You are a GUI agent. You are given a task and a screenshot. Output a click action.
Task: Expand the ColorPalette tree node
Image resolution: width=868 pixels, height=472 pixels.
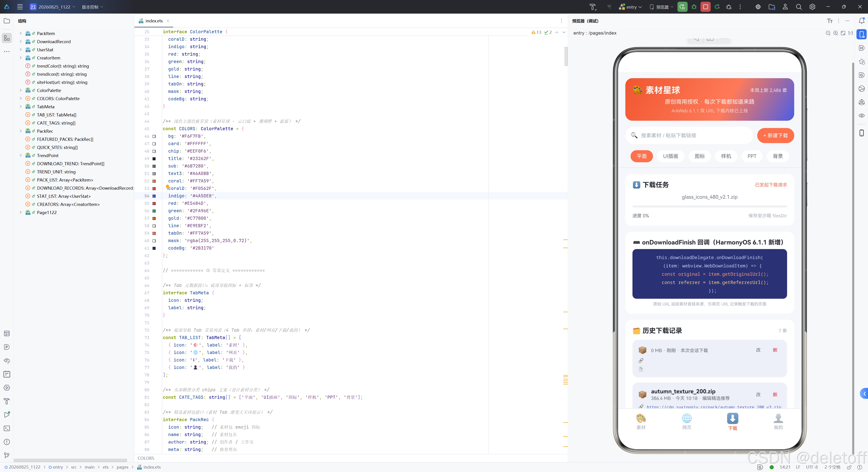pyautogui.click(x=21, y=90)
